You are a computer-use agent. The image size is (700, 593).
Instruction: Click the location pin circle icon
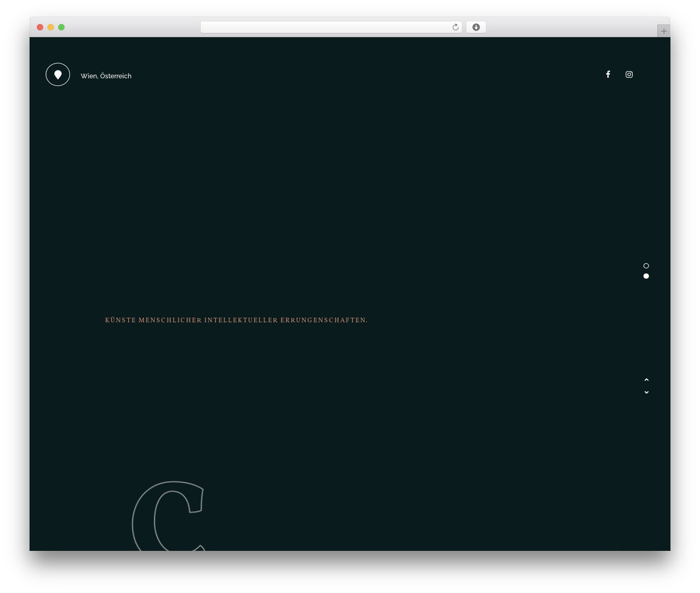click(58, 74)
